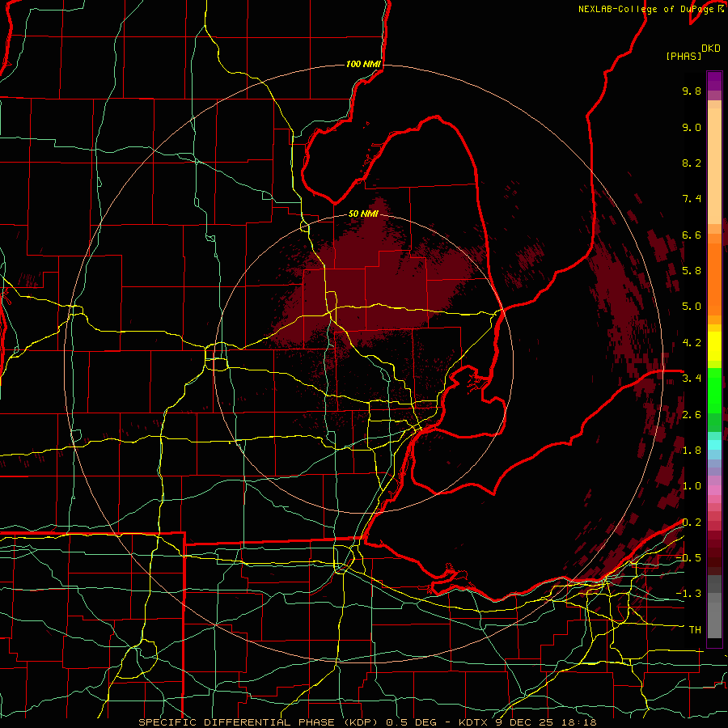Pick the bright yellow color bar segment
The height and width of the screenshot is (728, 728).
714,346
